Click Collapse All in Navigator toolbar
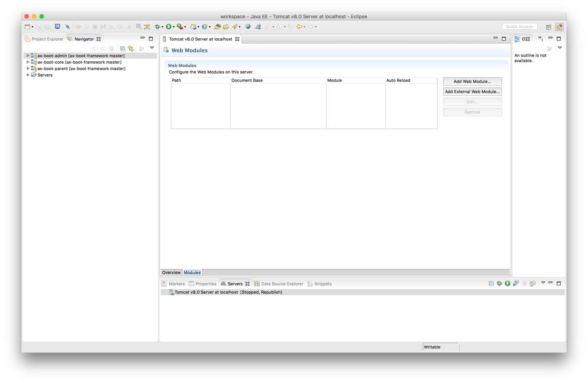Image resolution: width=588 pixels, height=383 pixels. (x=122, y=48)
